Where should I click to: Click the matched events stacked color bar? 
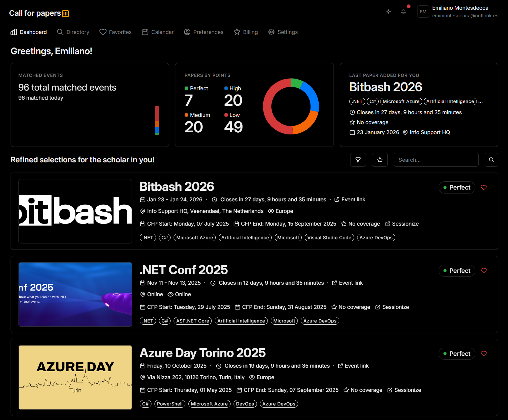[x=157, y=121]
